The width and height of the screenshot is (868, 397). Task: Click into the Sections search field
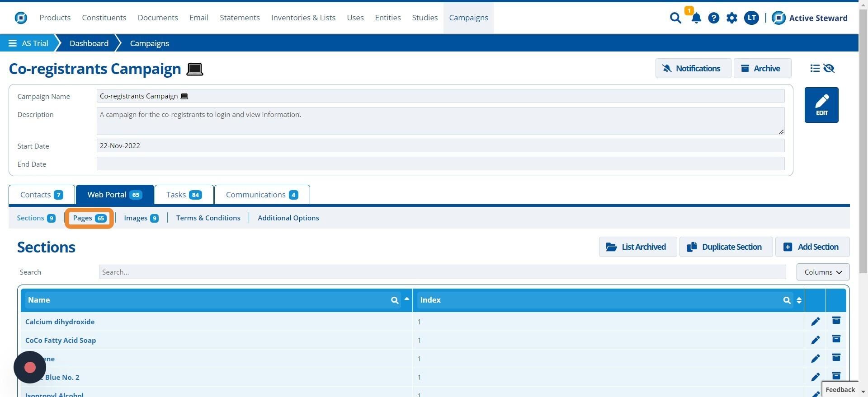442,272
